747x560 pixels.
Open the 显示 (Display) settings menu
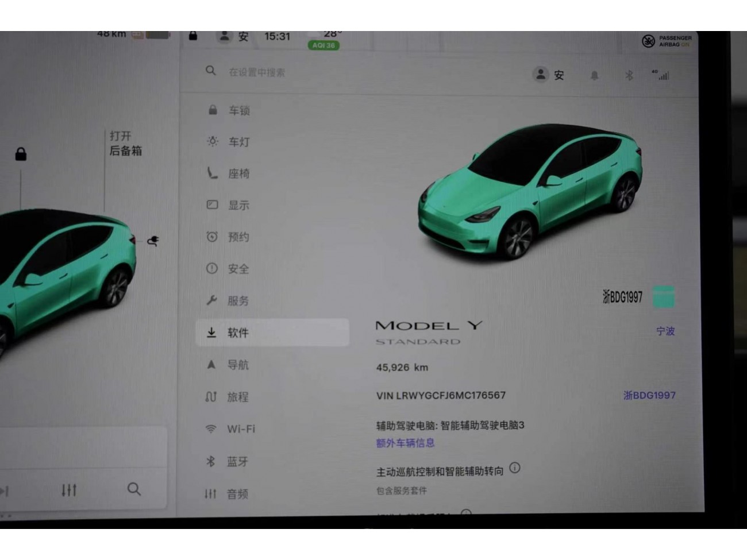click(272, 205)
